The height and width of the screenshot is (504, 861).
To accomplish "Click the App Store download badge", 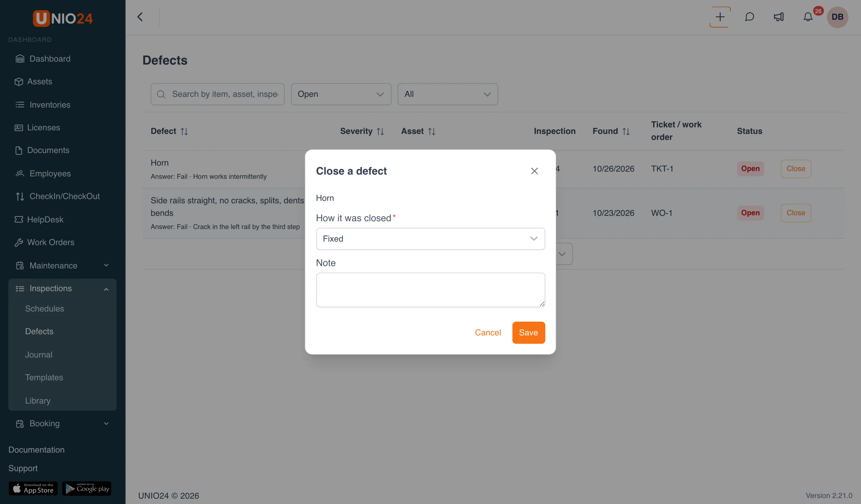I will point(33,489).
